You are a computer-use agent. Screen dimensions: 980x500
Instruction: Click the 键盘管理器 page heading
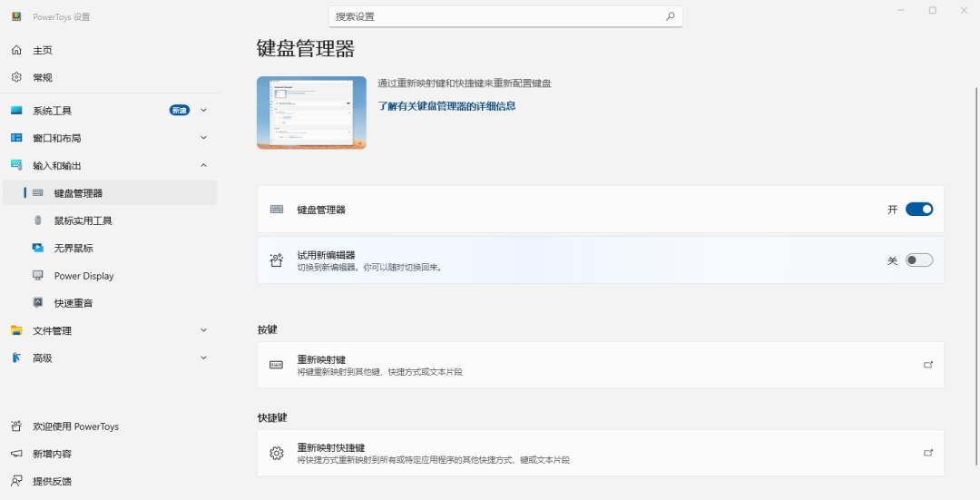tap(306, 49)
